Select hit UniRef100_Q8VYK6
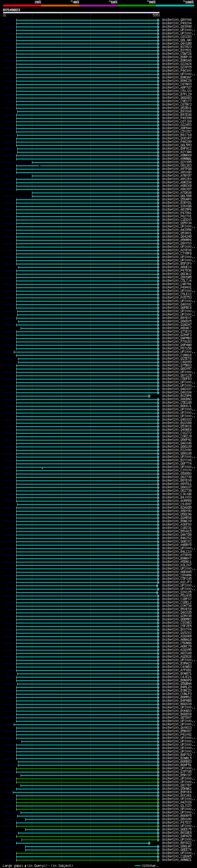The height and width of the screenshot is (868, 197). (x=176, y=20)
